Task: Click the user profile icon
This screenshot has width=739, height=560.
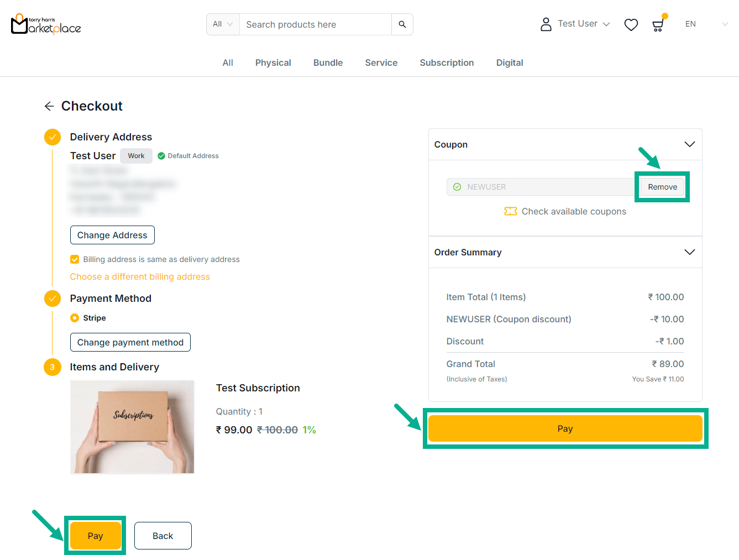Action: click(546, 24)
